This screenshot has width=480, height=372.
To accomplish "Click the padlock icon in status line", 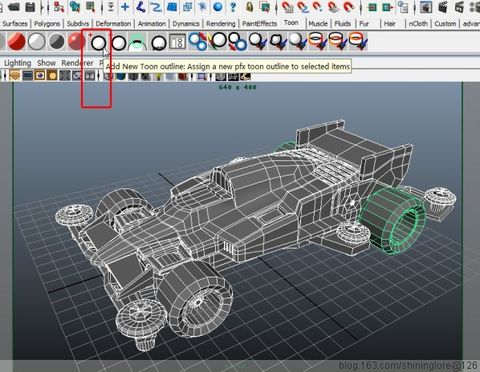I will pos(249,6).
